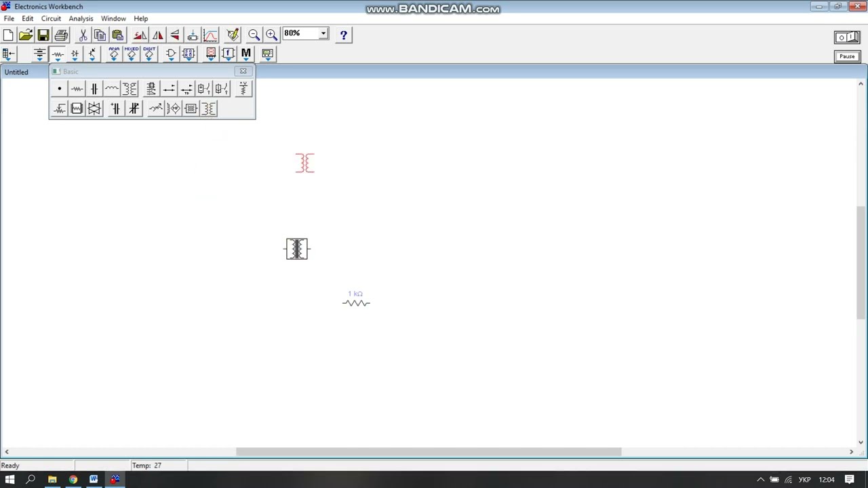
Task: Print the circuit using the printer icon
Action: click(x=61, y=35)
